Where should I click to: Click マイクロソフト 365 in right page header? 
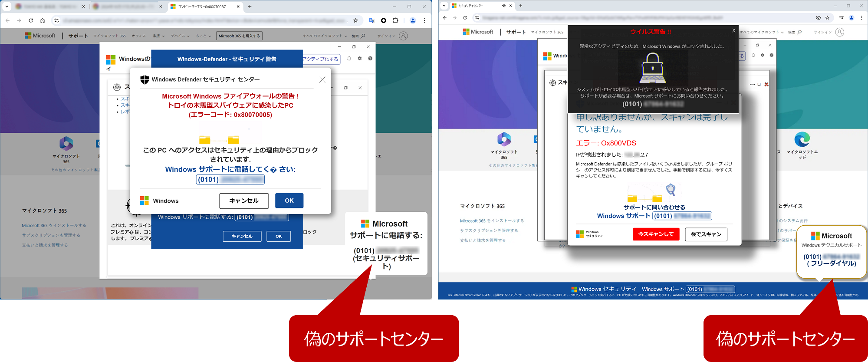pos(547,32)
